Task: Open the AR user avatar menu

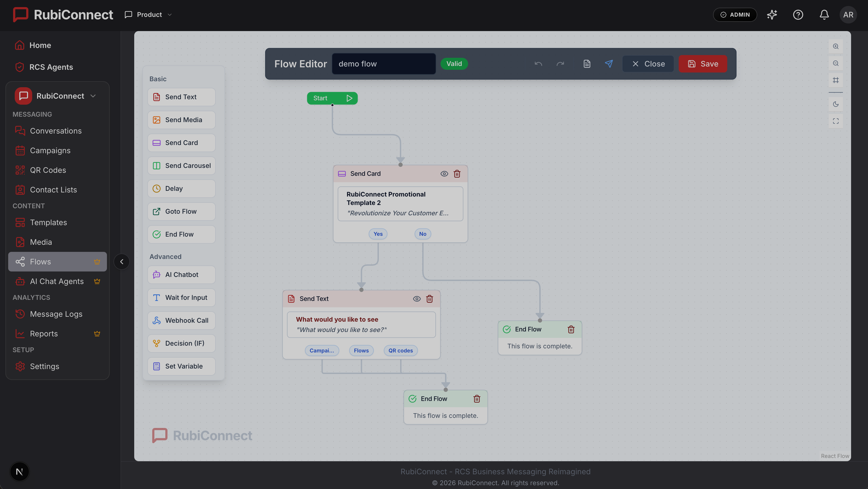Action: [x=848, y=14]
